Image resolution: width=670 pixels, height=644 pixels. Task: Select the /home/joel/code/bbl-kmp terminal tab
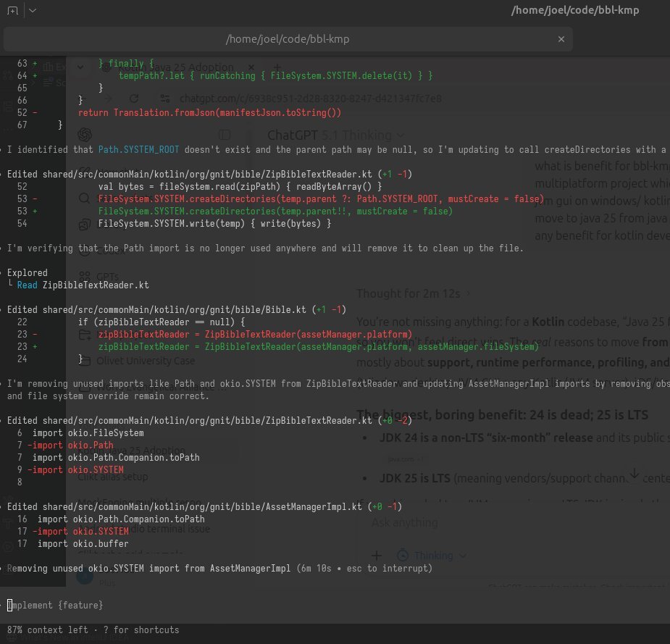pyautogui.click(x=287, y=38)
